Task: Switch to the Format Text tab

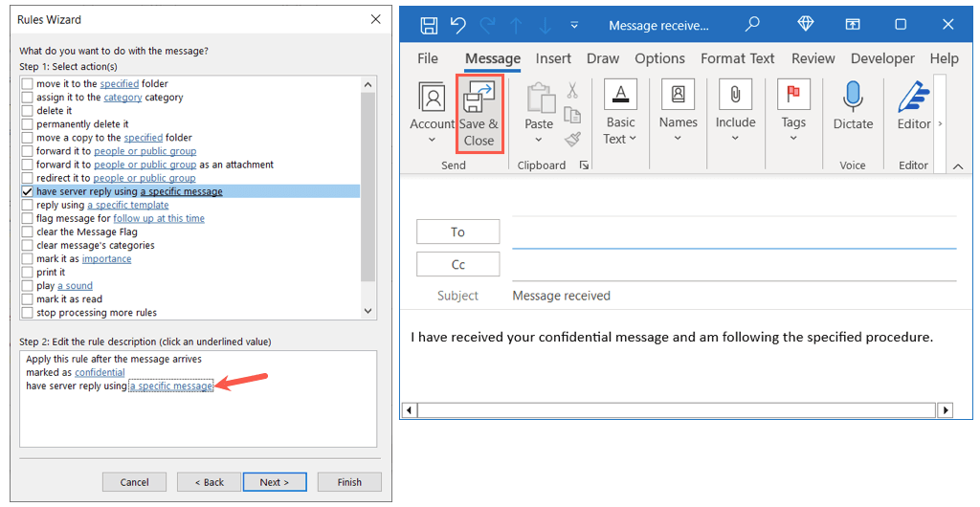Action: tap(738, 58)
